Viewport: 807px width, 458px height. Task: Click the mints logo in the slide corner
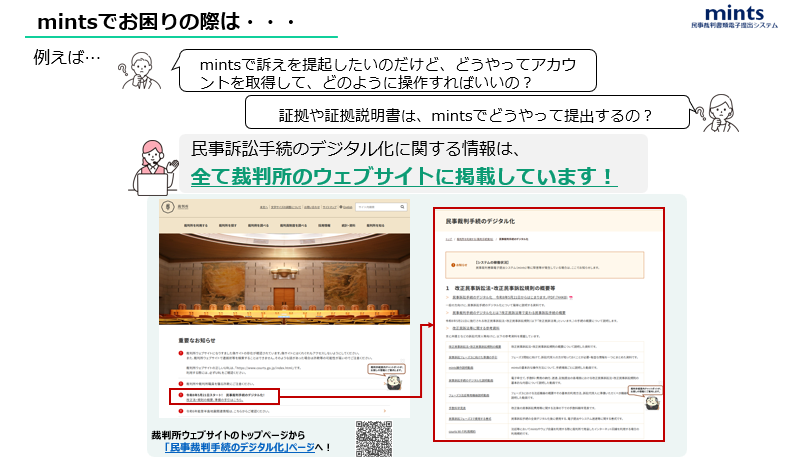pyautogui.click(x=734, y=17)
